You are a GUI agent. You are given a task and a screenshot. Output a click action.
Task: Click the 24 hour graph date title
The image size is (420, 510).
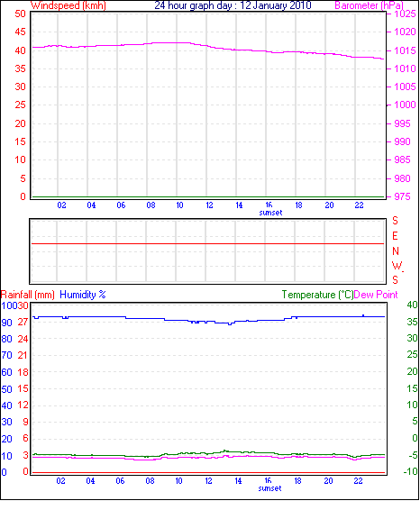pyautogui.click(x=233, y=5)
